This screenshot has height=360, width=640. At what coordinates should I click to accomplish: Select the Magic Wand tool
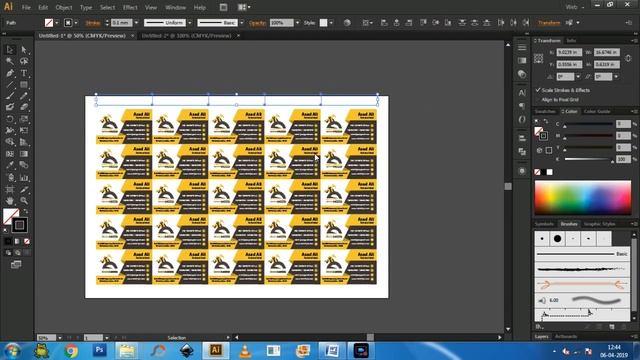10,61
